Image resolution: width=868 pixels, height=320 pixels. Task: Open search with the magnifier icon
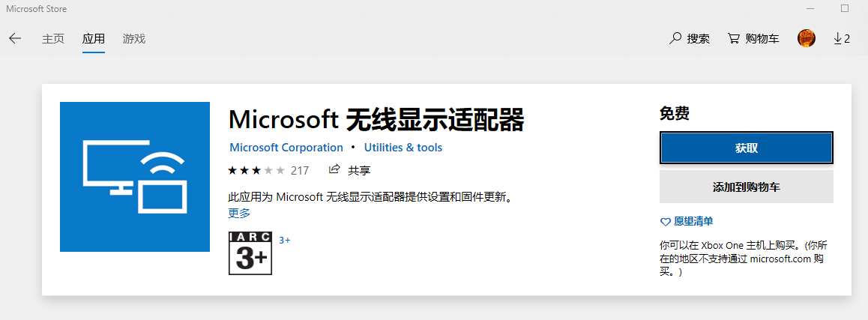675,38
